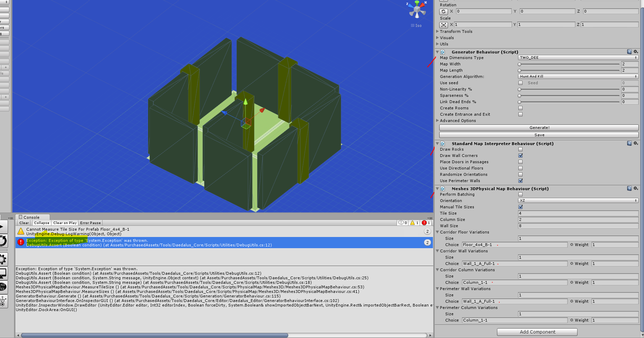Image resolution: width=644 pixels, height=338 pixels.
Task: Open object picker for Corridor Floor Choice
Action: (572, 245)
